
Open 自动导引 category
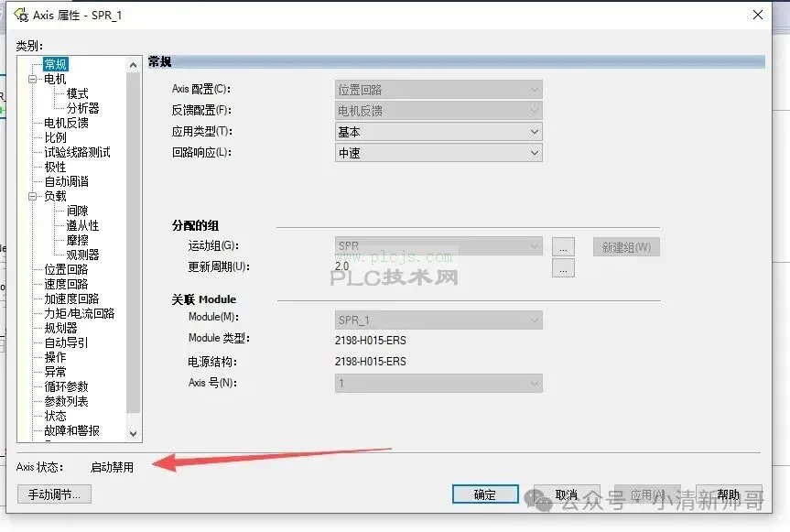[66, 342]
